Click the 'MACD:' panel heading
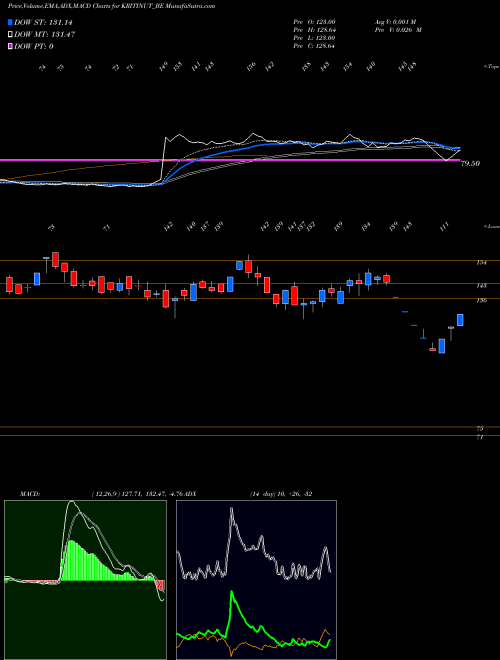This screenshot has height=660, width=500. pos(29,493)
